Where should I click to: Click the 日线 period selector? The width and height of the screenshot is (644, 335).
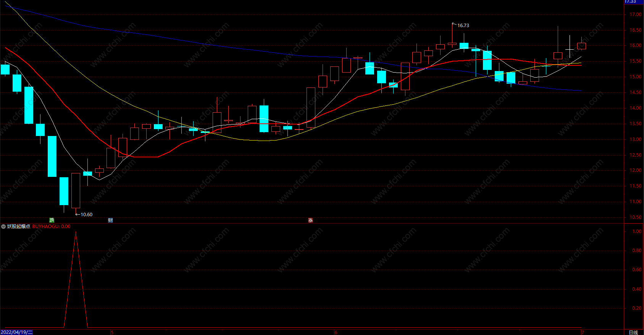click(633, 332)
